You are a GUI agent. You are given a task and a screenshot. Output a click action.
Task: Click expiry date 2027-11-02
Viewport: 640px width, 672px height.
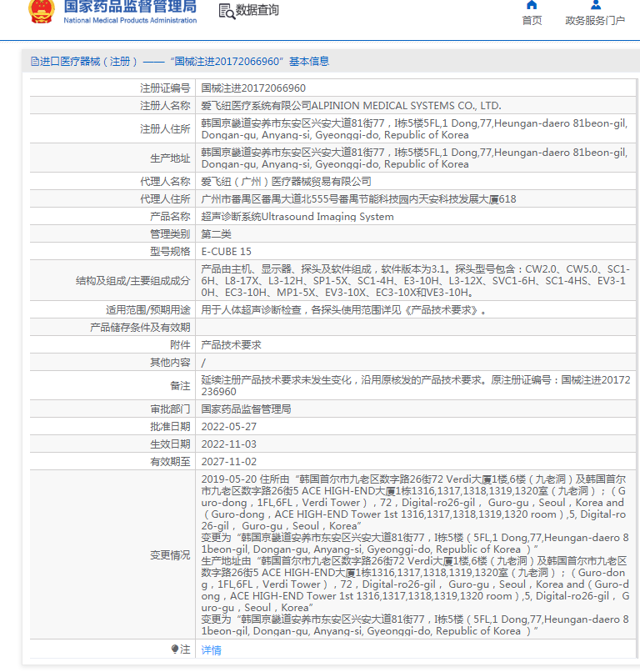click(x=229, y=463)
